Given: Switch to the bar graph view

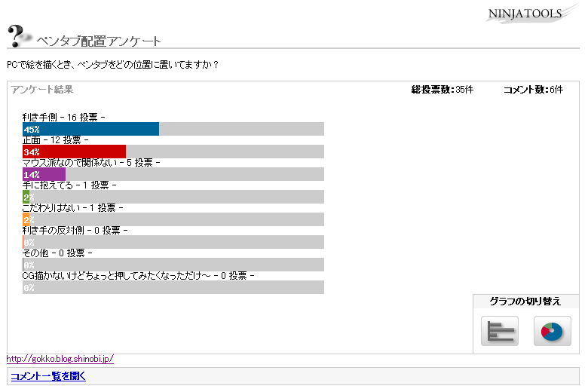Looking at the screenshot, I should coord(500,331).
